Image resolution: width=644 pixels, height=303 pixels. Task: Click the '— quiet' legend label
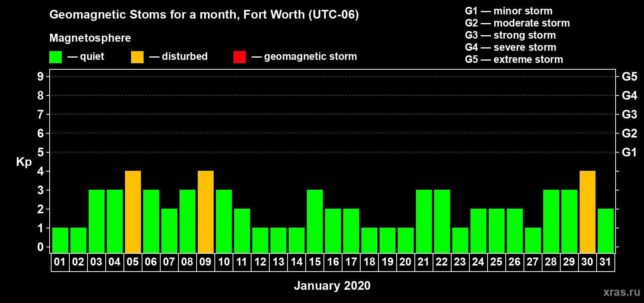[x=86, y=57]
